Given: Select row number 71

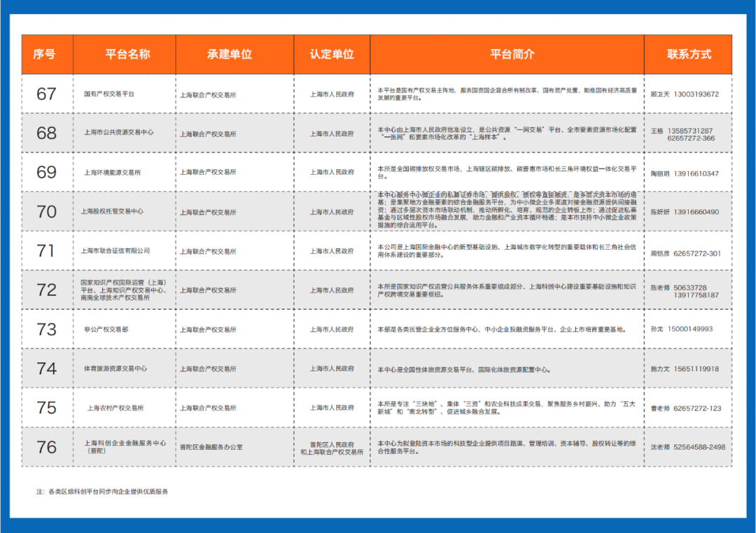Looking at the screenshot, I should (x=46, y=250).
